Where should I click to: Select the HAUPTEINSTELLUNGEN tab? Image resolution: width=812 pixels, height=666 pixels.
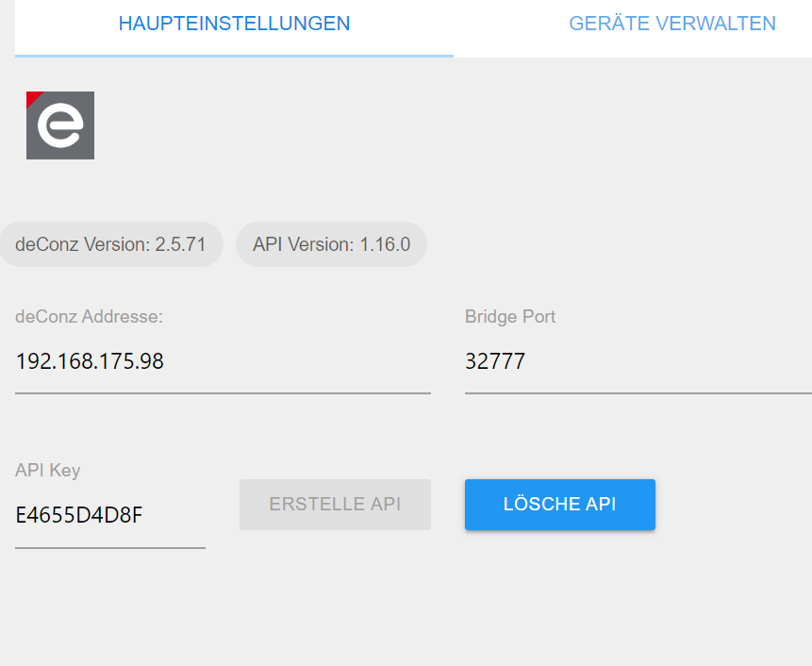coord(233,24)
